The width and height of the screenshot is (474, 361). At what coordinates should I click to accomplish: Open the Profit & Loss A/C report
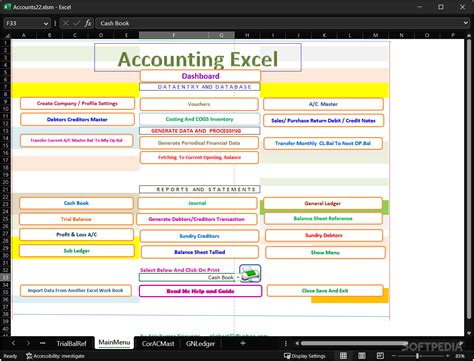click(77, 234)
